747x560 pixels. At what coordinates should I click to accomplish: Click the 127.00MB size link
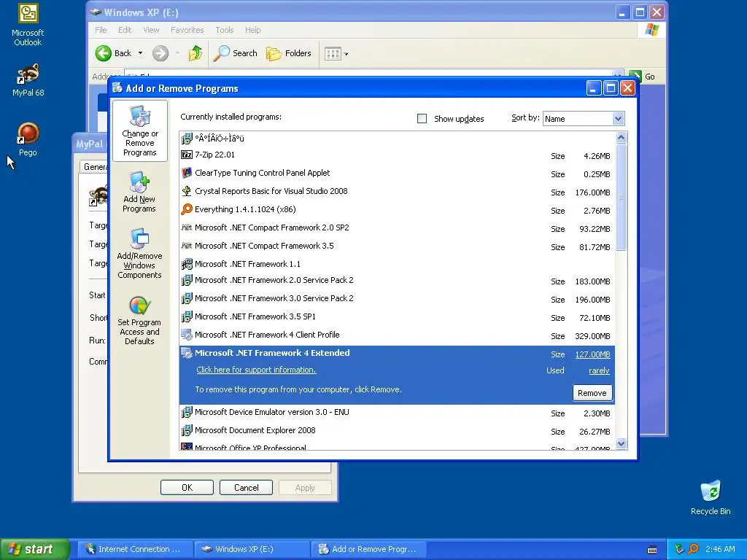pos(592,354)
